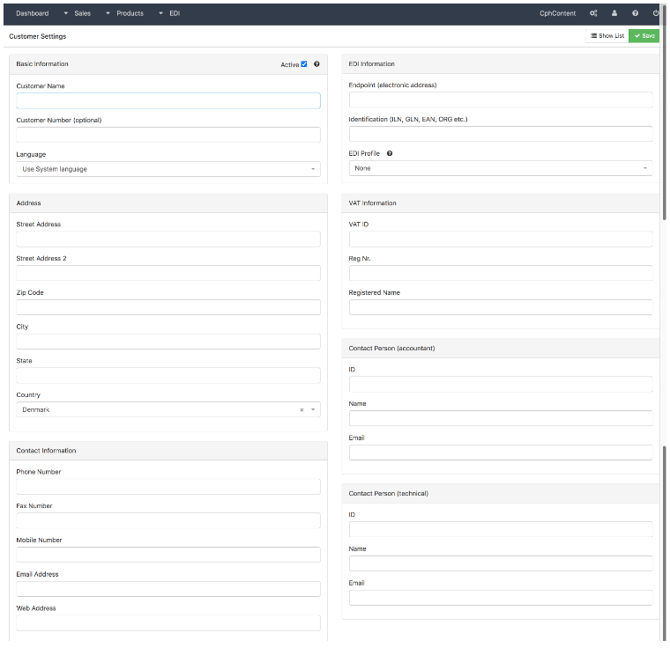Click the power logout icon
This screenshot has height=655, width=670.
656,13
